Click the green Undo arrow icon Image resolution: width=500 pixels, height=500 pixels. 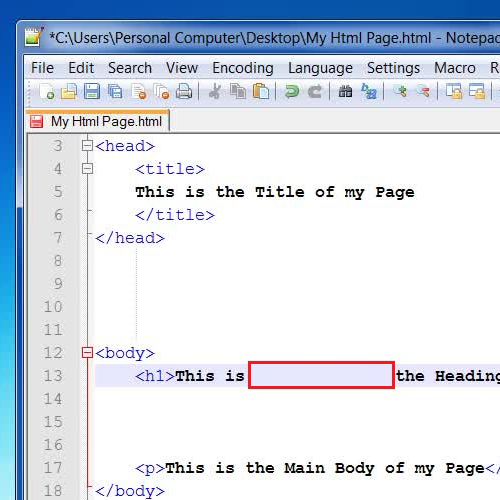(x=292, y=91)
